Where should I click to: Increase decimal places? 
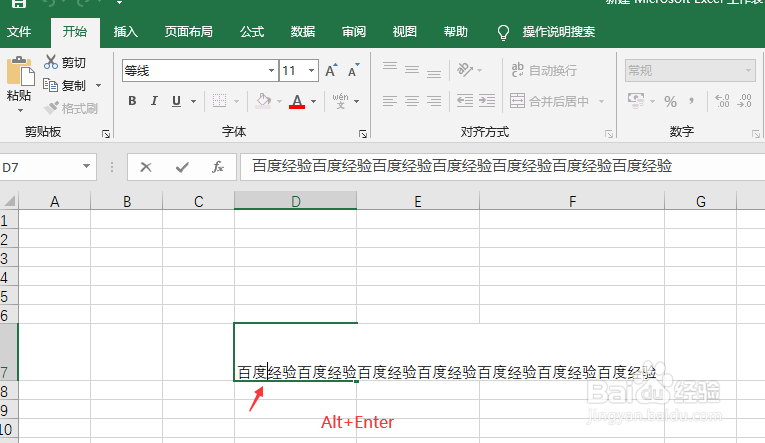coord(722,101)
